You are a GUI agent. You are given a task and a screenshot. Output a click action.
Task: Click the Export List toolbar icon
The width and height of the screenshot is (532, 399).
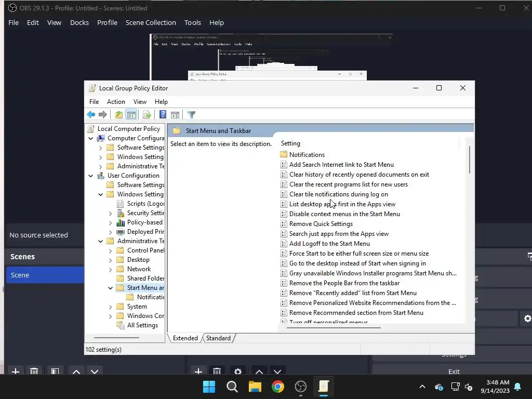pyautogui.click(x=147, y=115)
